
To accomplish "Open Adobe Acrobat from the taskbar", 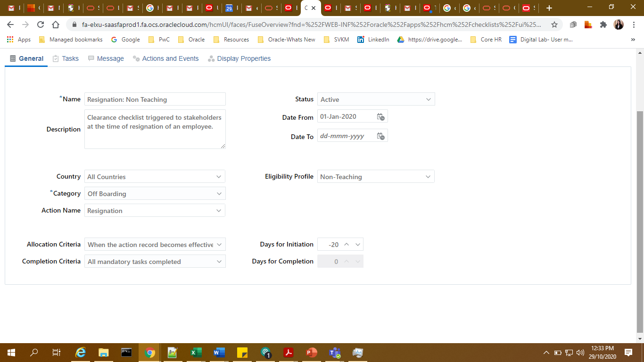I will [288, 352].
